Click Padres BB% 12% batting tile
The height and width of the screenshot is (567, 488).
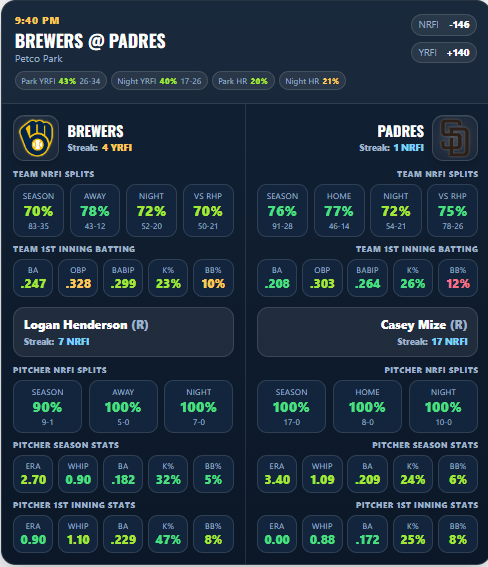click(x=458, y=278)
